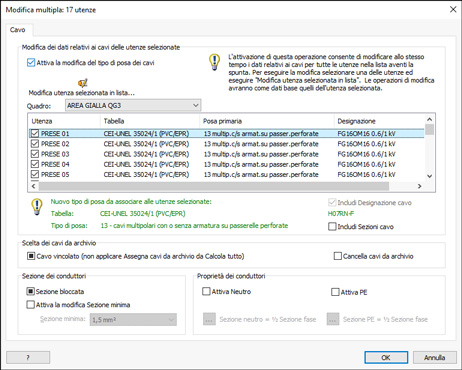Click the green Tipo di posa description text
The height and width of the screenshot is (370, 462).
click(194, 226)
